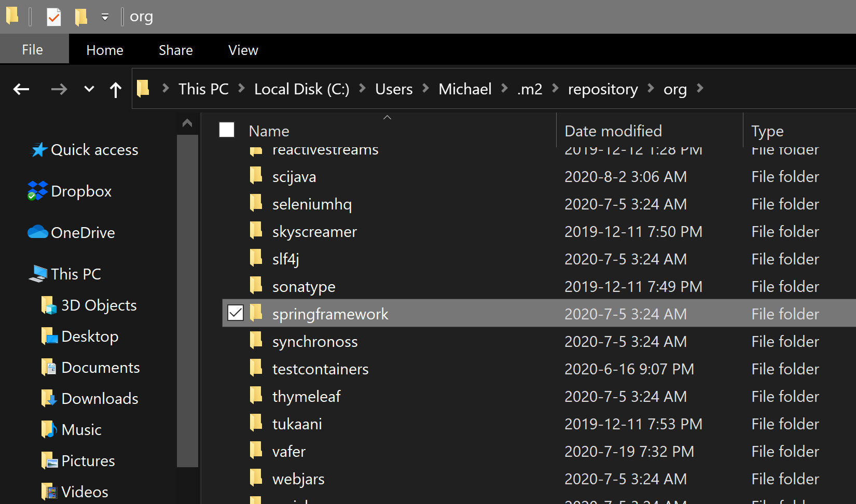This screenshot has height=504, width=856.
Task: Select the skyscreamer folder icon
Action: (x=256, y=230)
